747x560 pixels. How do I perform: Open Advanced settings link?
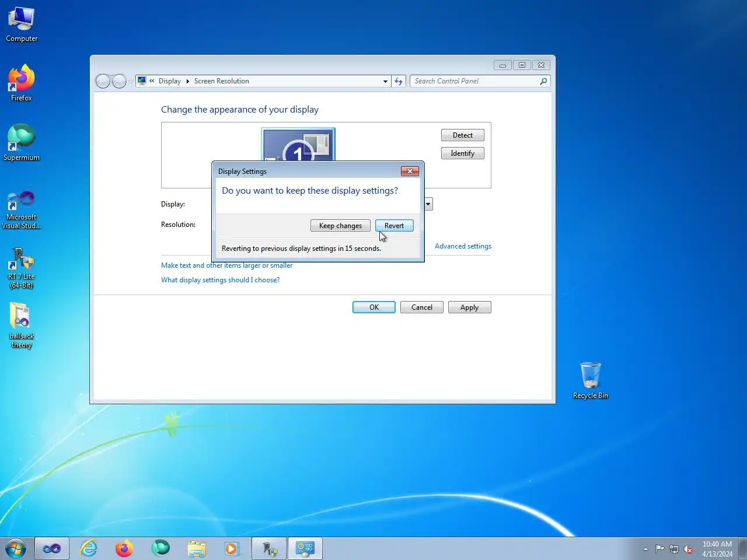(x=463, y=246)
